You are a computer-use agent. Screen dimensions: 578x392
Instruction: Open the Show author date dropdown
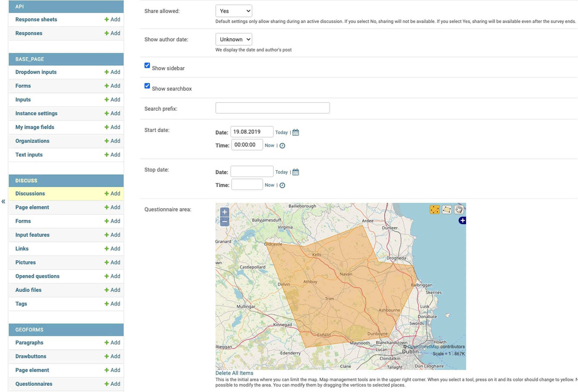pos(234,39)
